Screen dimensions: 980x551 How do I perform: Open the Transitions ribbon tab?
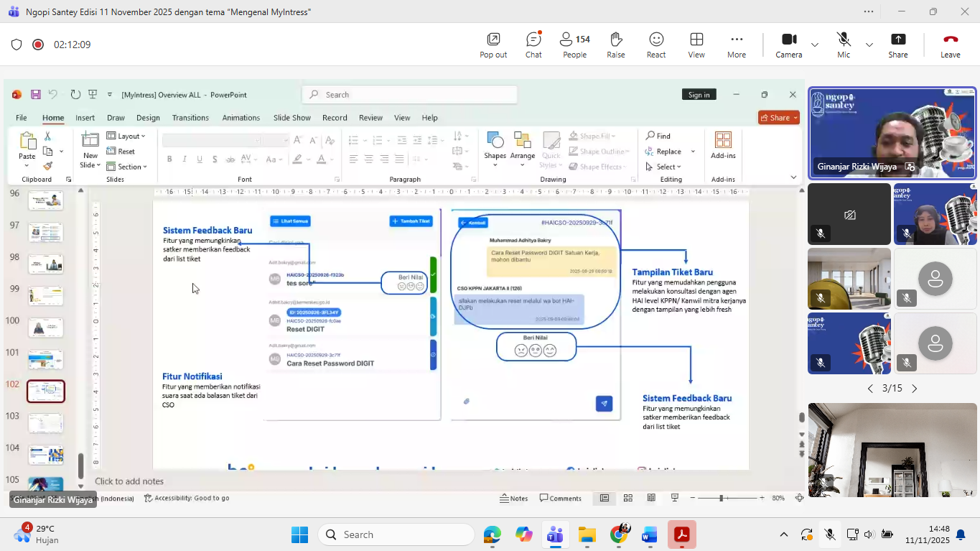[190, 118]
